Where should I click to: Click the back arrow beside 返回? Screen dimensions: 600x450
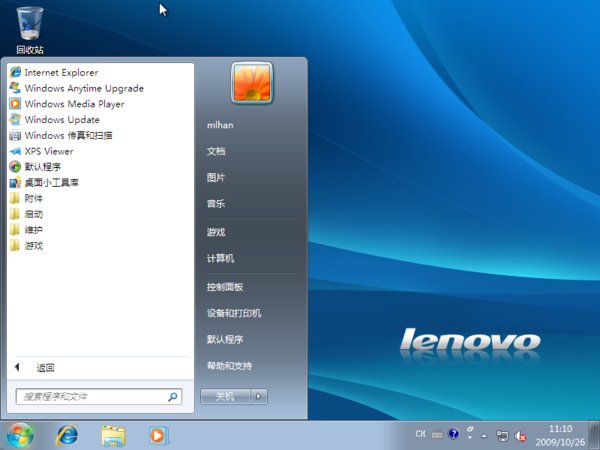coord(17,367)
